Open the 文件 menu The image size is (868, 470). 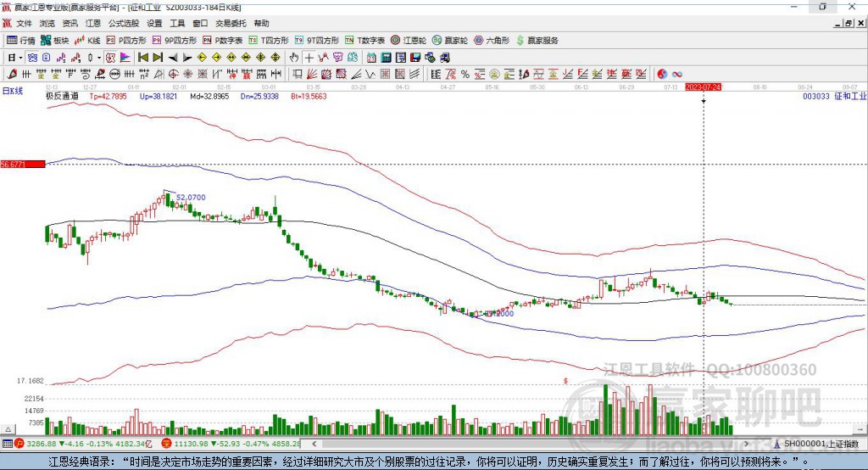25,23
